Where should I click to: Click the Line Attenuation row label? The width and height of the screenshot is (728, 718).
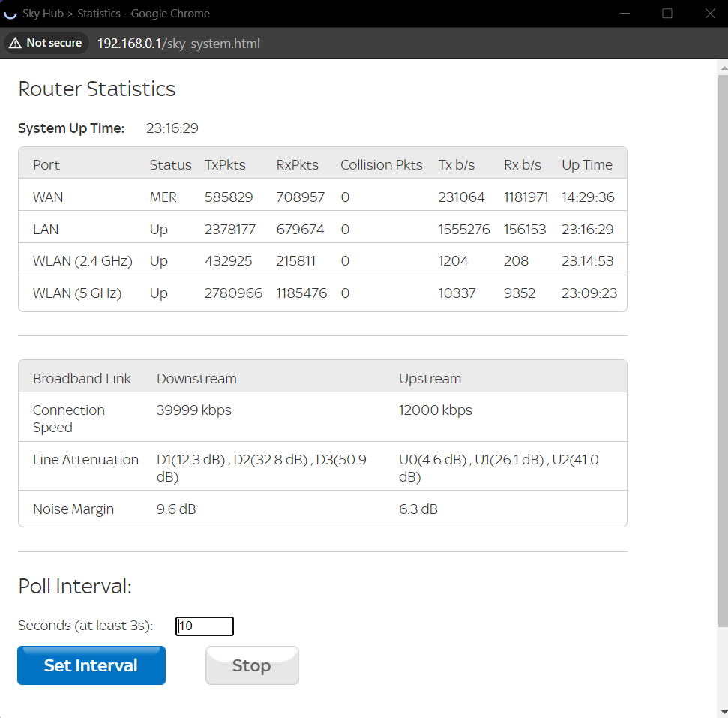(85, 460)
